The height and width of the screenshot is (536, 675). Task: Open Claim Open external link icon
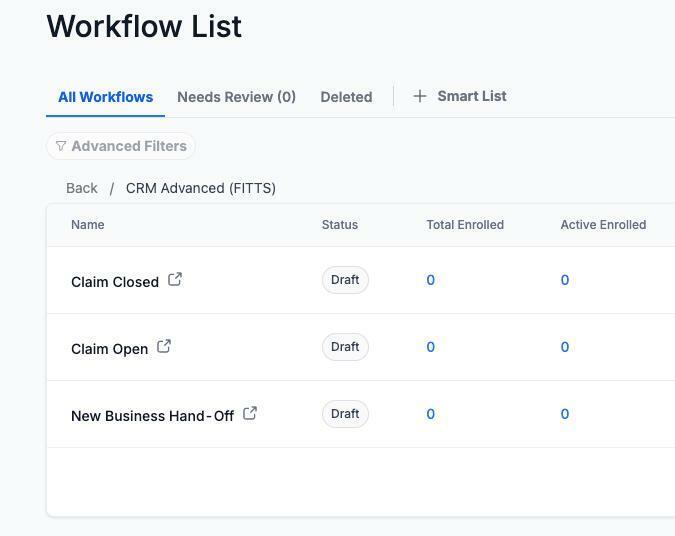164,346
